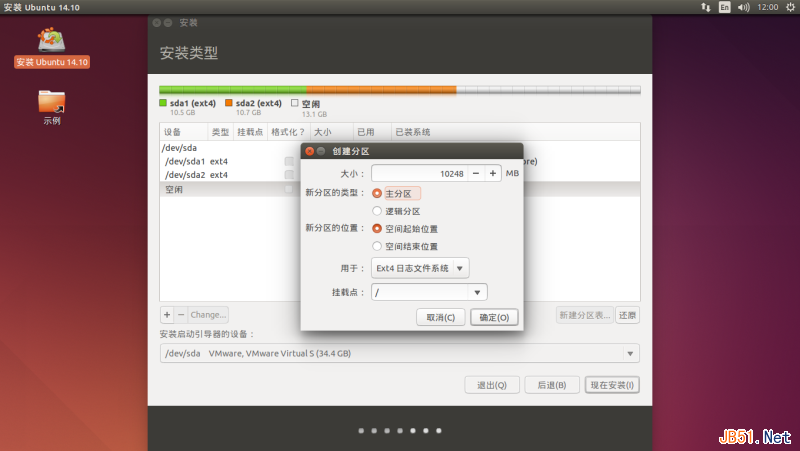Open the network connections indicator
Viewport: 800px width, 451px height.
pyautogui.click(x=706, y=7)
